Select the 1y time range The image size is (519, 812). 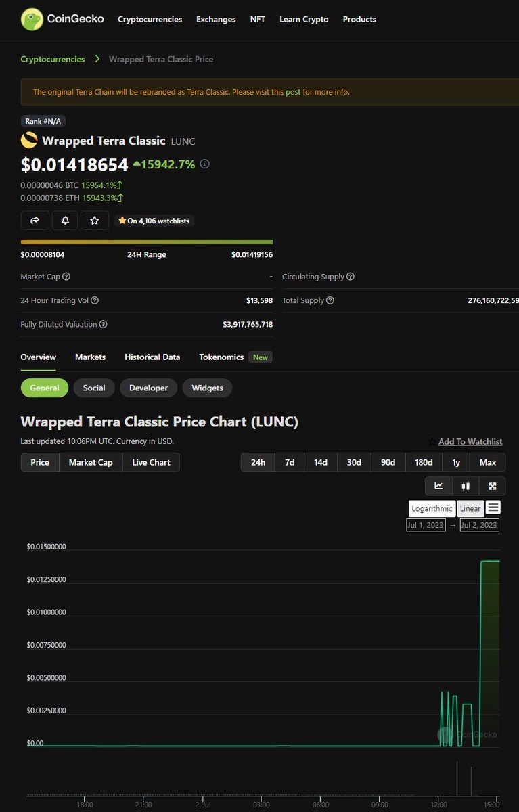pos(456,462)
